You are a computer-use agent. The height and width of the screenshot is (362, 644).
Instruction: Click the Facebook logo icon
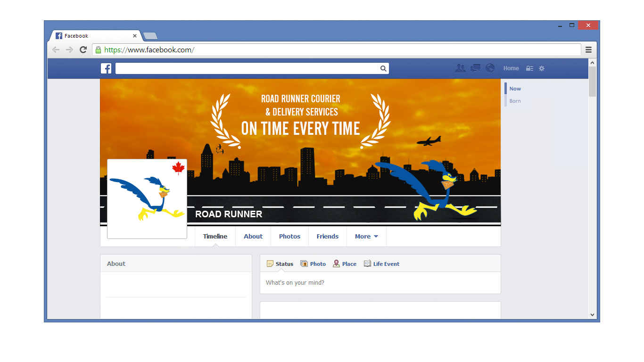point(106,68)
